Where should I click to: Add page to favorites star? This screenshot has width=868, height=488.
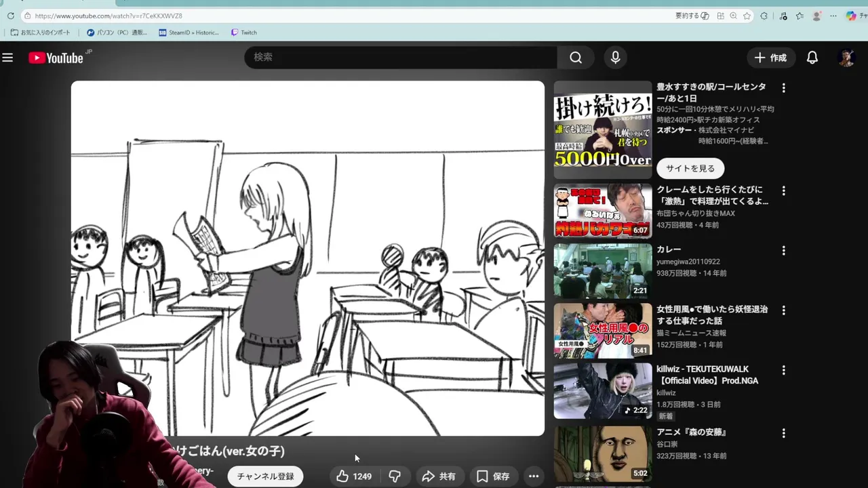coord(747,16)
